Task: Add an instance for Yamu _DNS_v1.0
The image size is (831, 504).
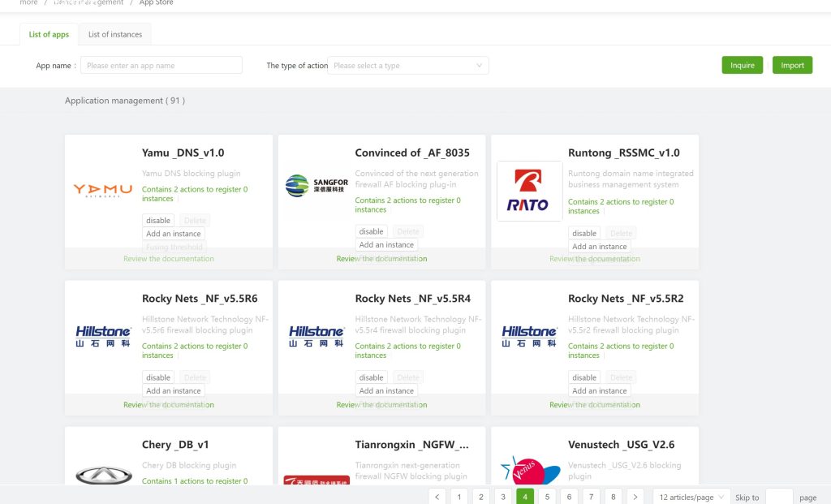Action: (174, 233)
